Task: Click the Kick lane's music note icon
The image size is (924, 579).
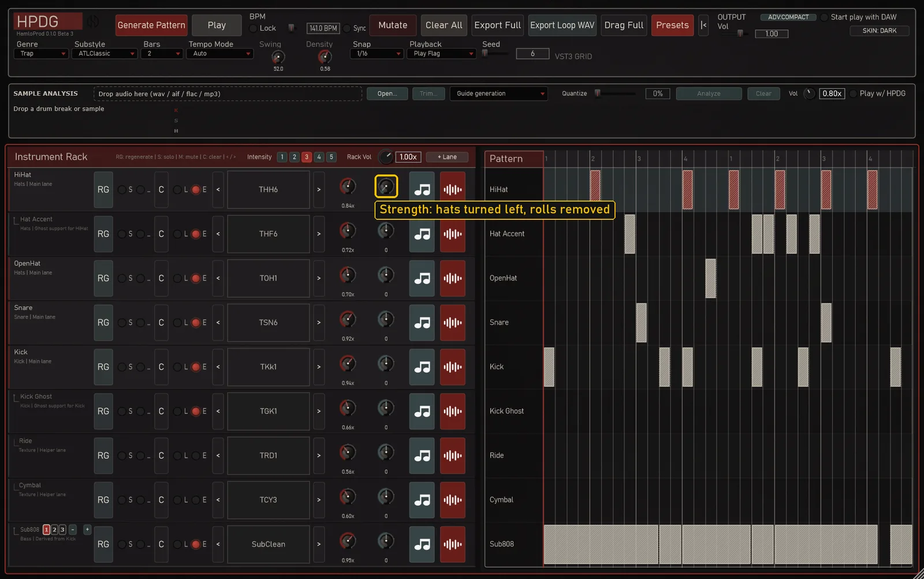Action: tap(422, 367)
